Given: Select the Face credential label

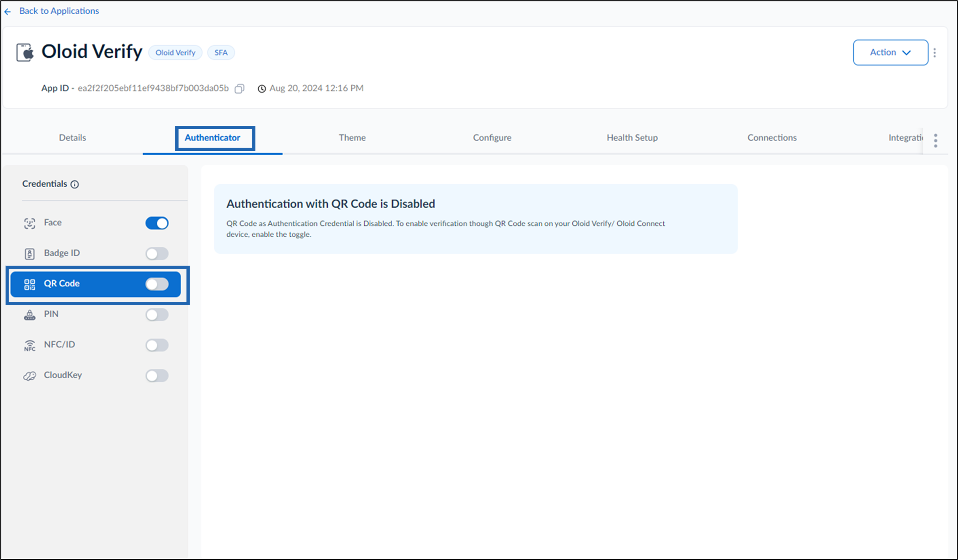Looking at the screenshot, I should point(53,223).
